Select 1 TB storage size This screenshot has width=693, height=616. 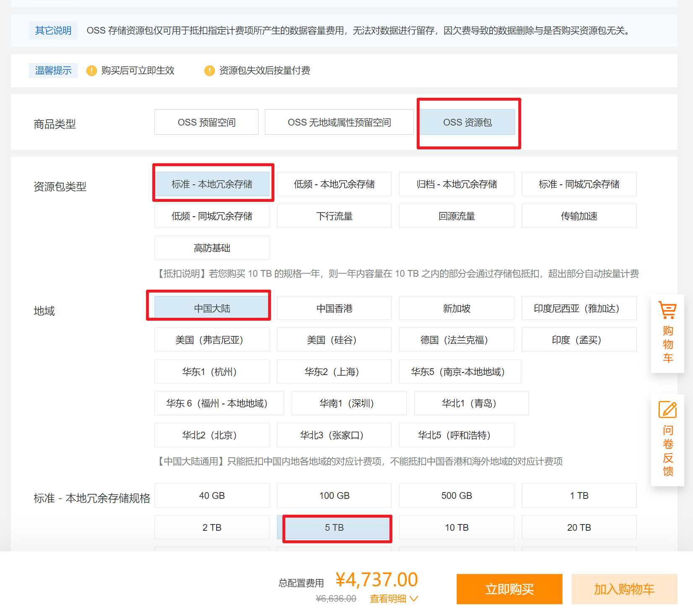pyautogui.click(x=579, y=495)
